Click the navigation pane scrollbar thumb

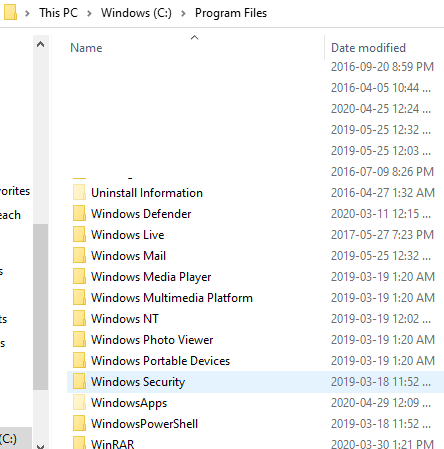pyautogui.click(x=41, y=307)
